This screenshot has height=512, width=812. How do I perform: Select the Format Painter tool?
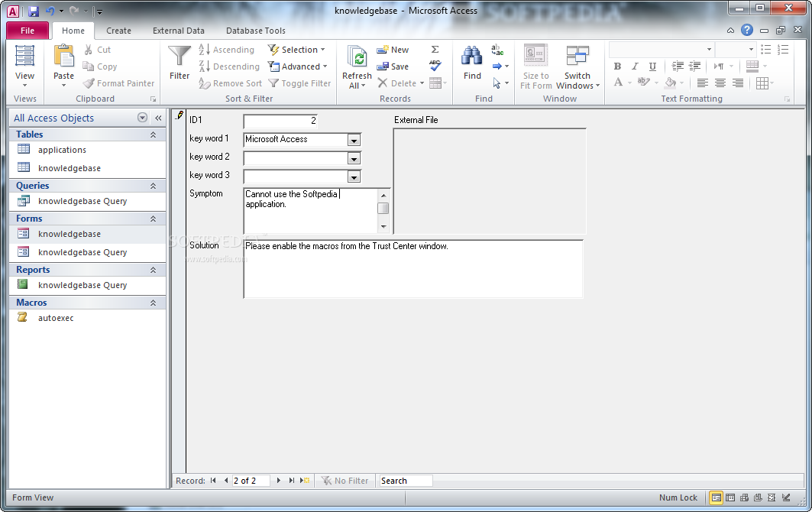[118, 83]
